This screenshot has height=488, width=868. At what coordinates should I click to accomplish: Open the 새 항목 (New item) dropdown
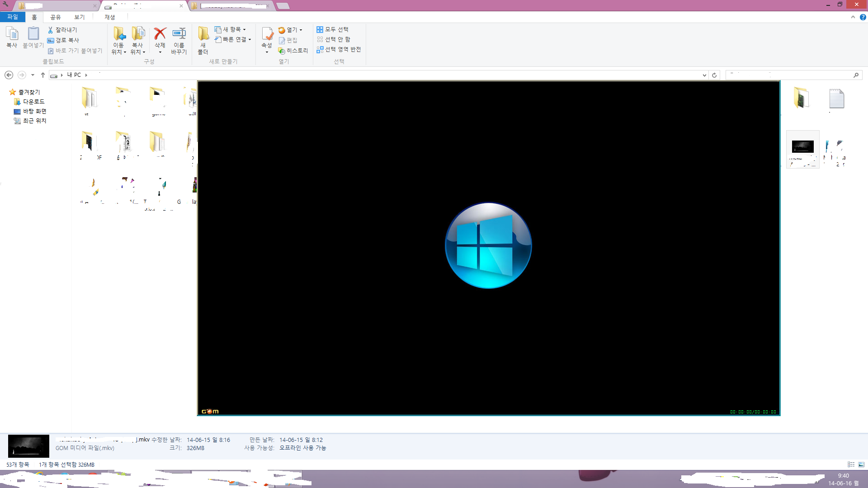[230, 29]
